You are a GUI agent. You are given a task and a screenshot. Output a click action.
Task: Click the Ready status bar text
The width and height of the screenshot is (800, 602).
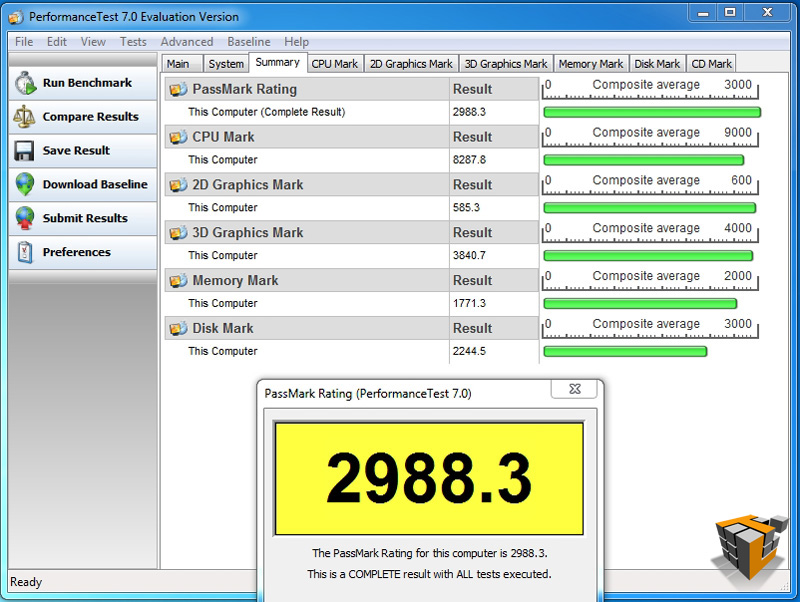click(26, 582)
